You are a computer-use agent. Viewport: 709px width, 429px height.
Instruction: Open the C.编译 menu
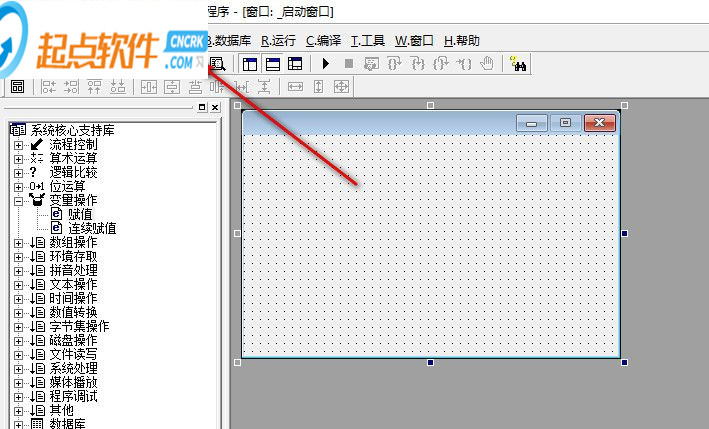point(323,41)
